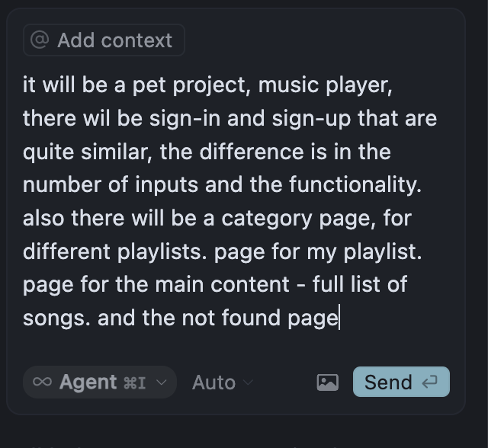
Task: Place cursor at the end of the prompt text
Action: [x=339, y=318]
